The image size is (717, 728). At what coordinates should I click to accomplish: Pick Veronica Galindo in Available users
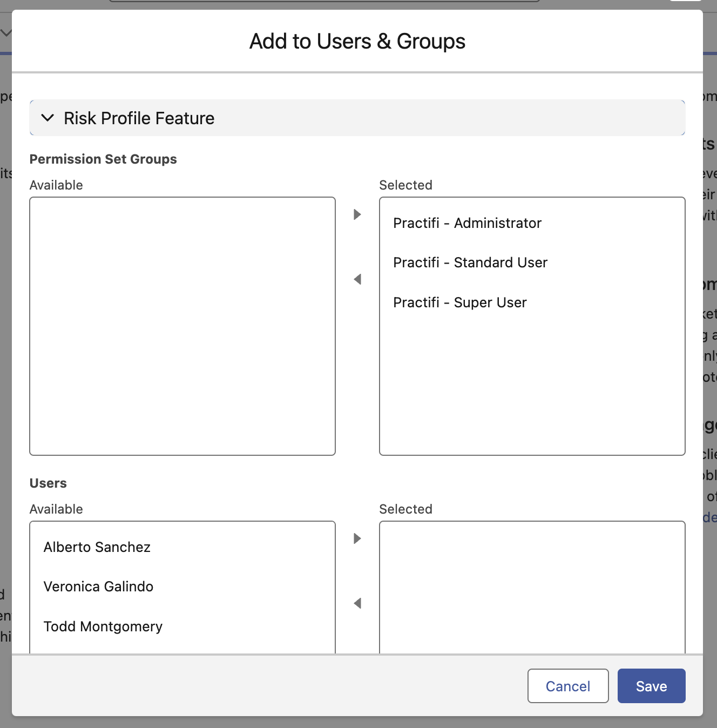pyautogui.click(x=98, y=587)
